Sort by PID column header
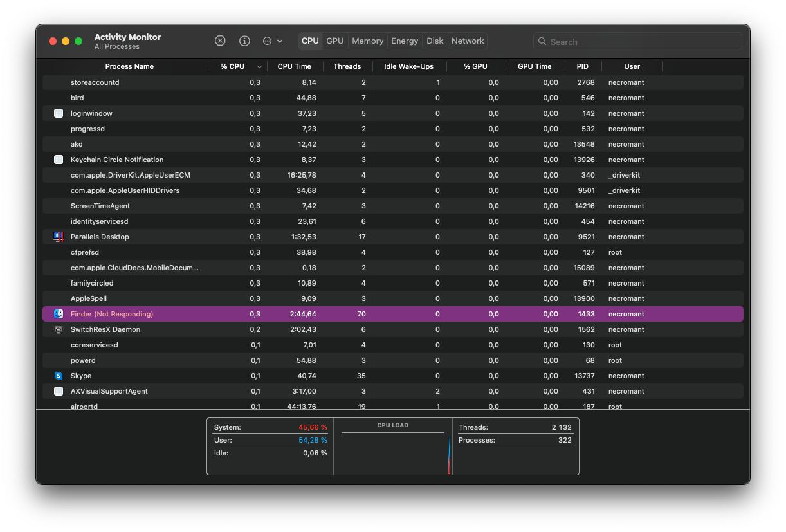The height and width of the screenshot is (532, 786). coord(583,66)
